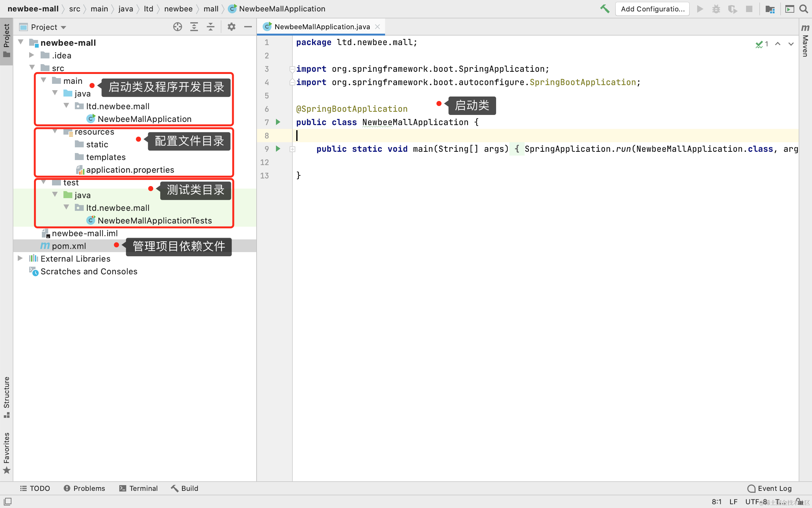
Task: Click run gutter icon on line 9
Action: tap(278, 149)
